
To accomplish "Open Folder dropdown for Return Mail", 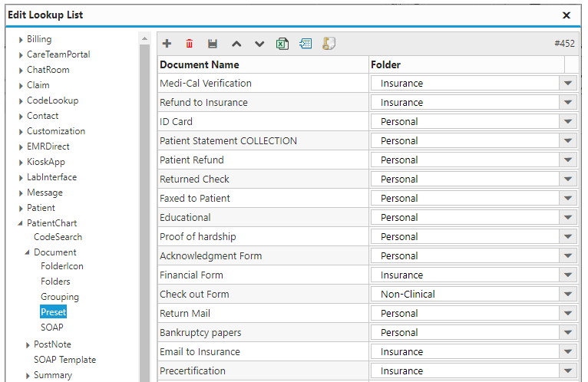I will coord(568,314).
